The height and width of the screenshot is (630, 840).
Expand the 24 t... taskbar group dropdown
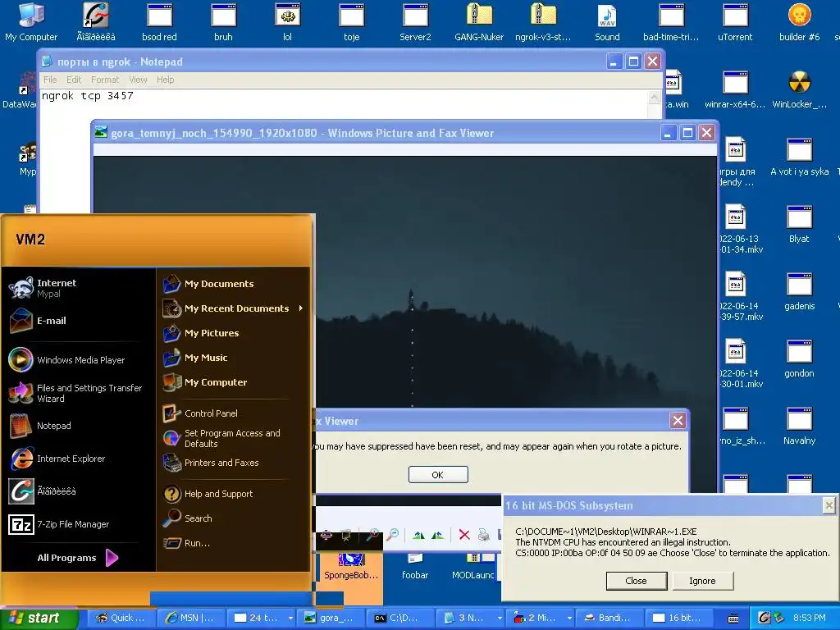click(290, 619)
